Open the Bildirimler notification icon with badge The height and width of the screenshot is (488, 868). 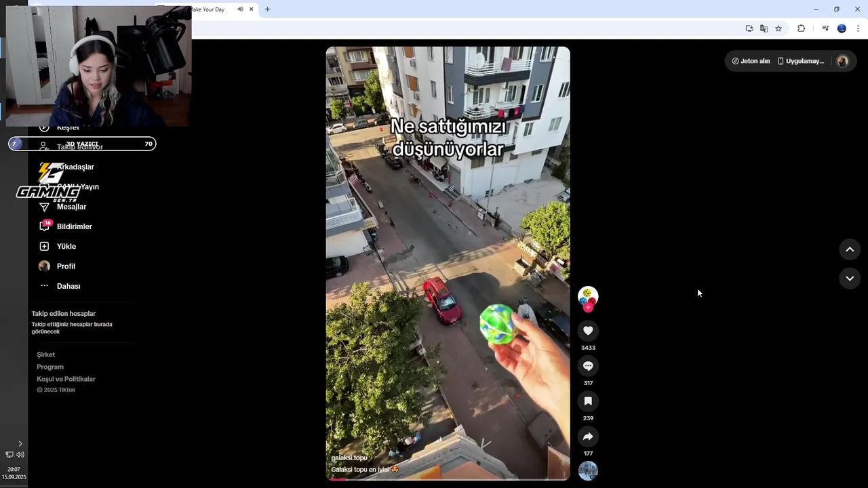point(45,226)
